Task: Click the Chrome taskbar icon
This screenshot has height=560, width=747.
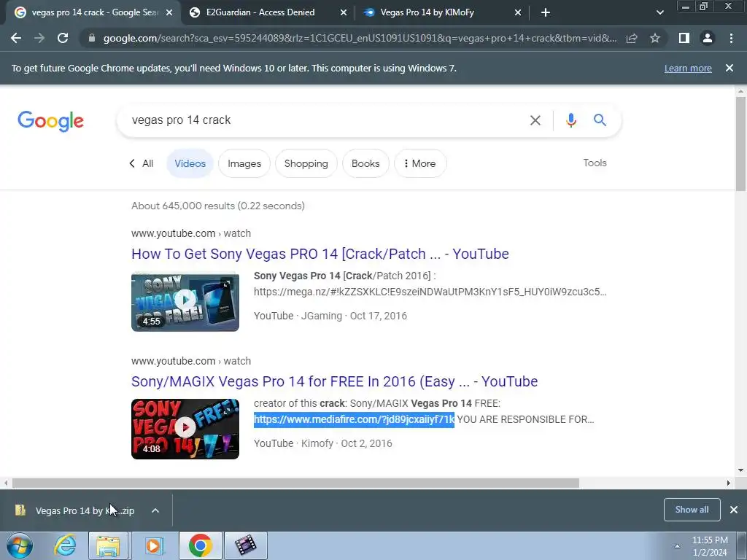Action: (201, 545)
